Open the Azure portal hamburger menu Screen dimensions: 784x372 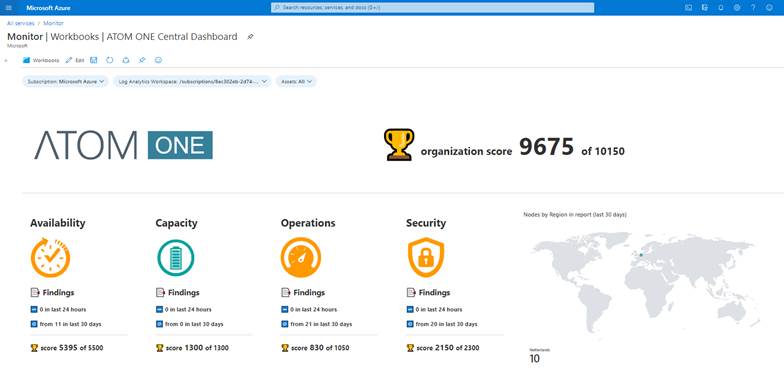(8, 8)
